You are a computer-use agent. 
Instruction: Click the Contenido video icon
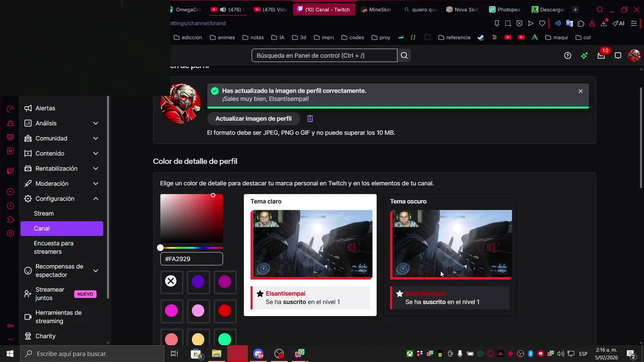coord(28,153)
